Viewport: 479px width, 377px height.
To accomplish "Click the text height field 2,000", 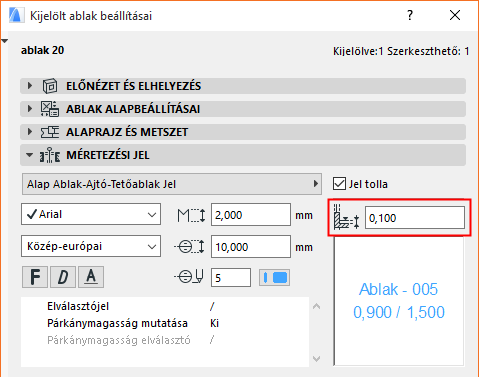I will point(251,215).
